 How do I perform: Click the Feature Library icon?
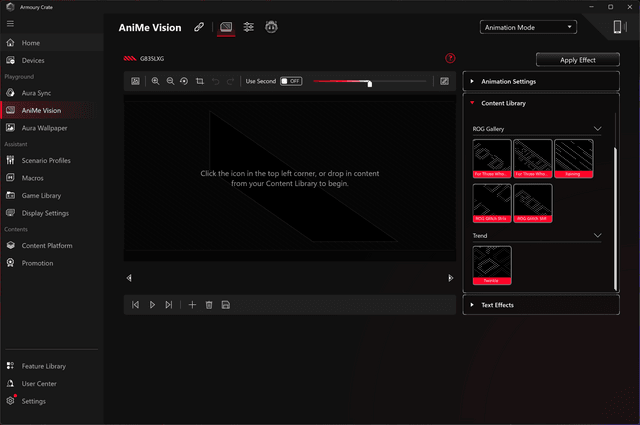[11, 366]
